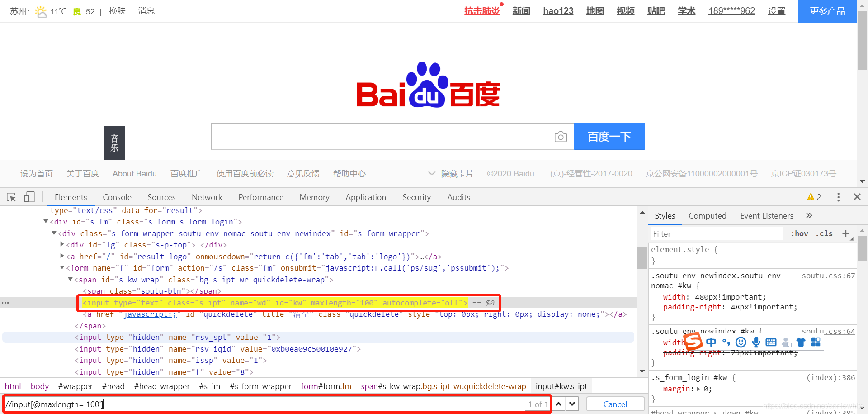Add new style rule plus icon
The height and width of the screenshot is (414, 868).
click(x=846, y=233)
